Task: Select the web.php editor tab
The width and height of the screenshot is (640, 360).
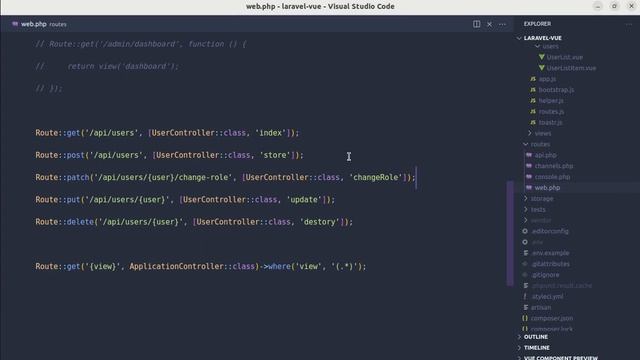Action: coord(39,24)
